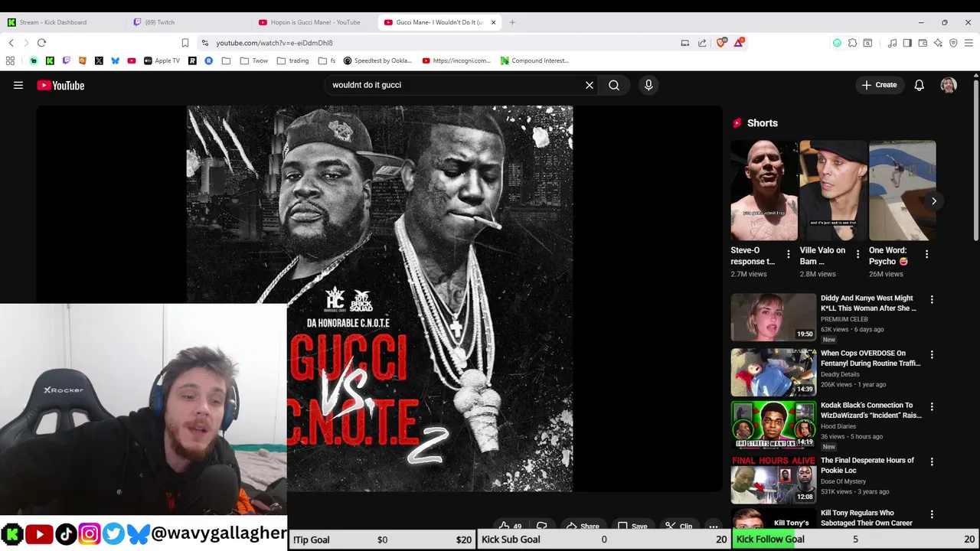Visit the PREMIUM CELEB channel link
The width and height of the screenshot is (980, 551).
(844, 319)
